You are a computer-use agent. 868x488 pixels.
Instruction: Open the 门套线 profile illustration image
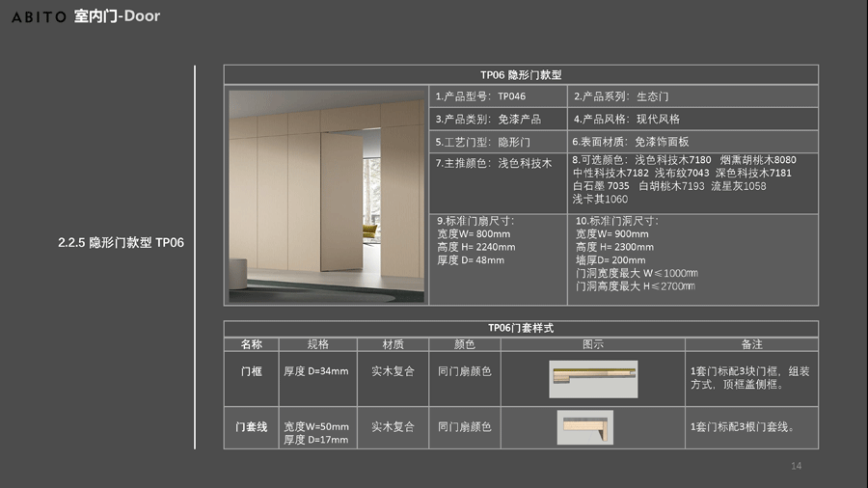(584, 427)
